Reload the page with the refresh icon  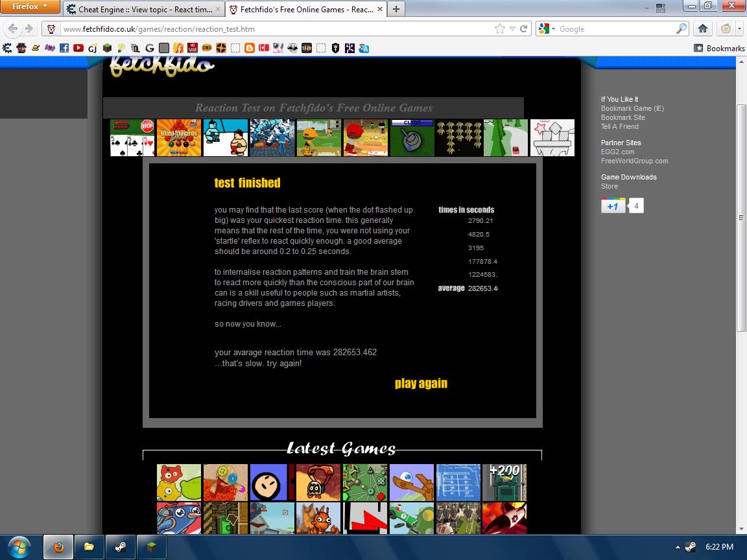click(523, 29)
